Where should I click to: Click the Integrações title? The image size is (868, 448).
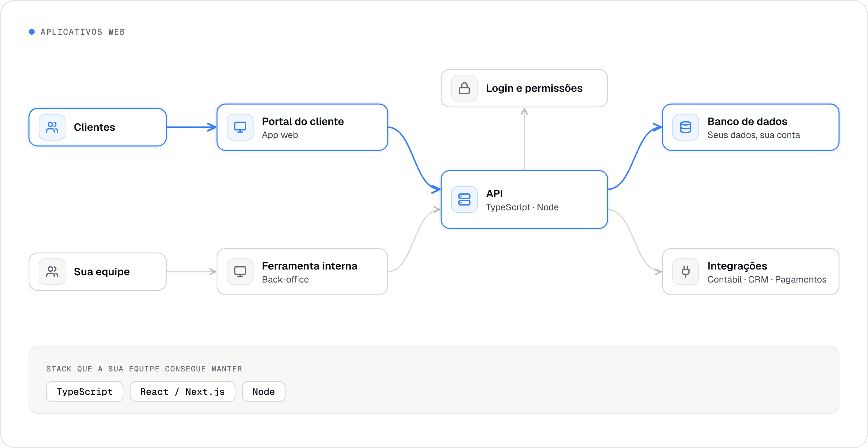point(737,266)
